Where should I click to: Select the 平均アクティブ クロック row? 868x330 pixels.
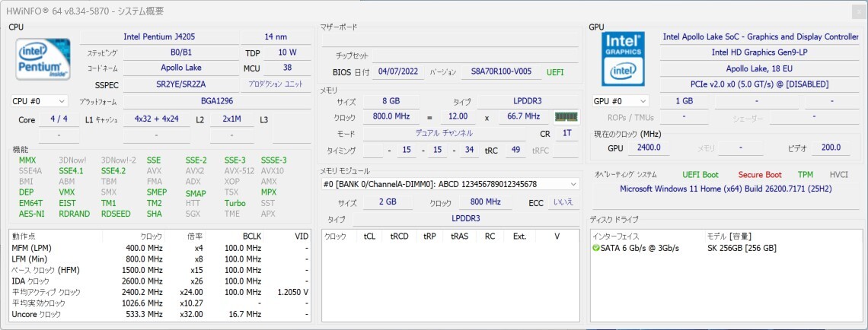[160, 292]
